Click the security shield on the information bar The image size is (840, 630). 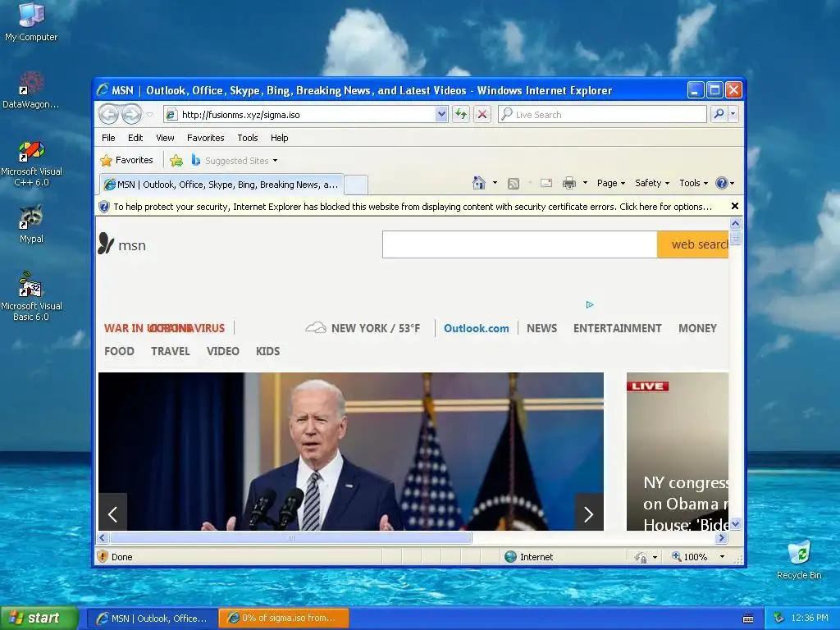click(104, 207)
